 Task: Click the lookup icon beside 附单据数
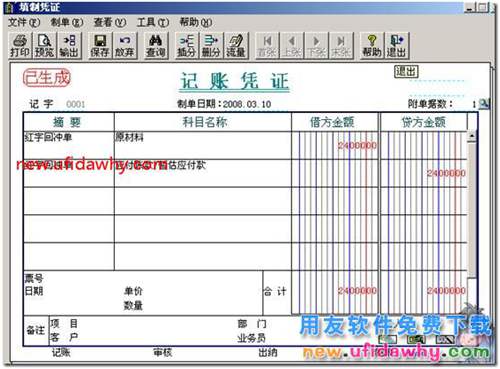tap(484, 104)
